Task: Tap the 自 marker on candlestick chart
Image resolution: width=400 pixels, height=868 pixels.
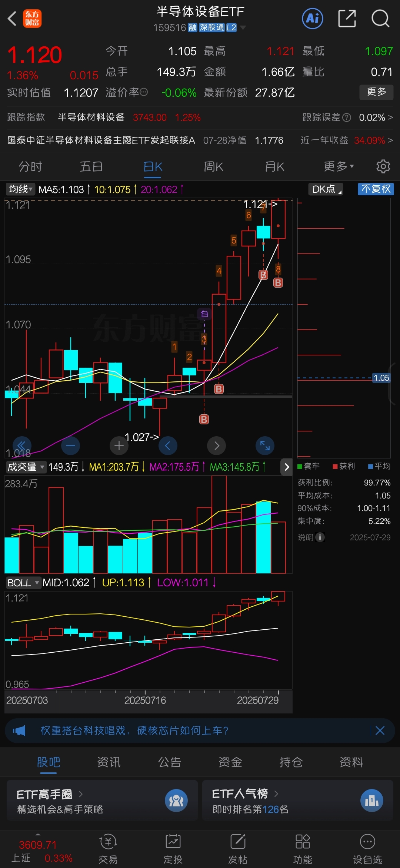Action: click(x=204, y=314)
